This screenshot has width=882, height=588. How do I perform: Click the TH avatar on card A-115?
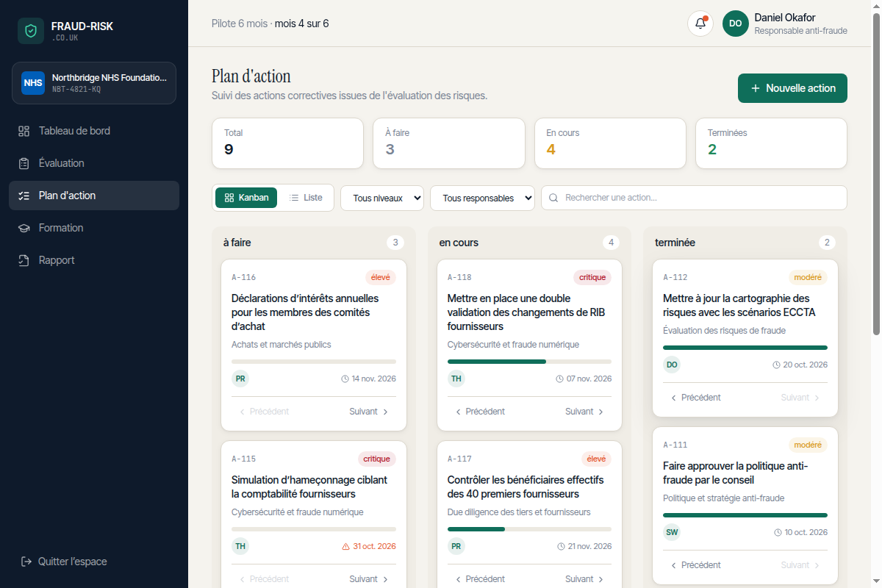click(x=240, y=546)
